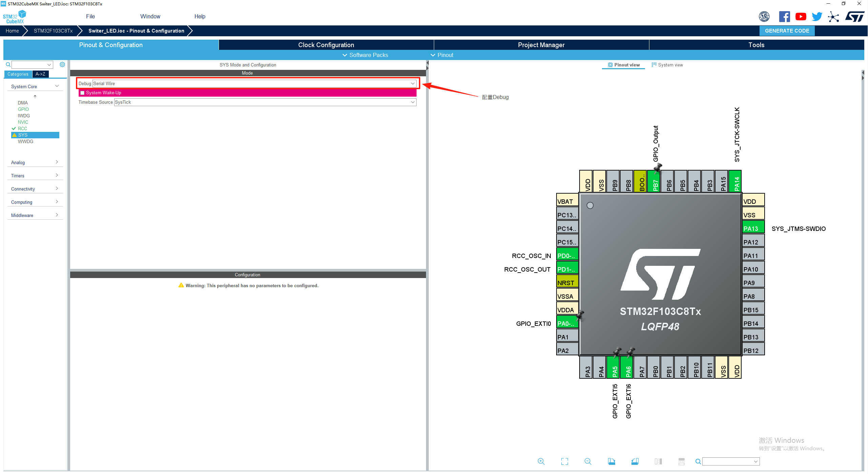This screenshot has height=474, width=868.
Task: Click the fit-to-view frame icon
Action: coord(564,461)
